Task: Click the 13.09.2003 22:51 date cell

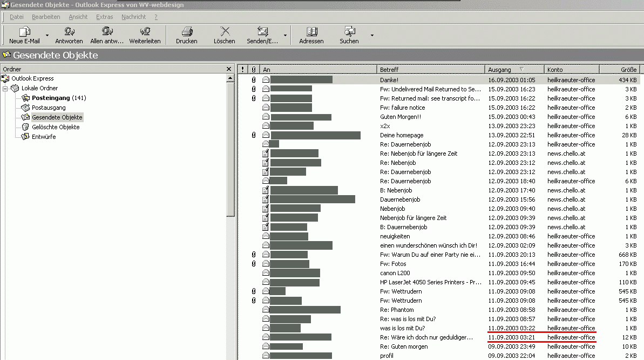Action: (512, 135)
